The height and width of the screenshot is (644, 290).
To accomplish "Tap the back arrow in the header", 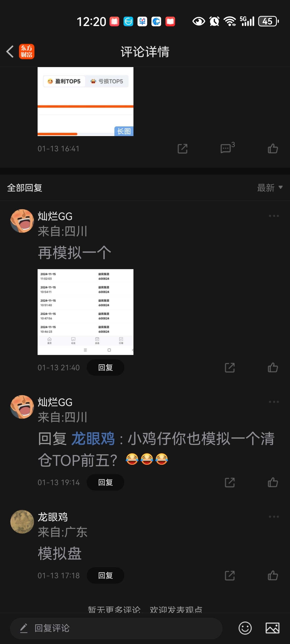I will point(10,52).
